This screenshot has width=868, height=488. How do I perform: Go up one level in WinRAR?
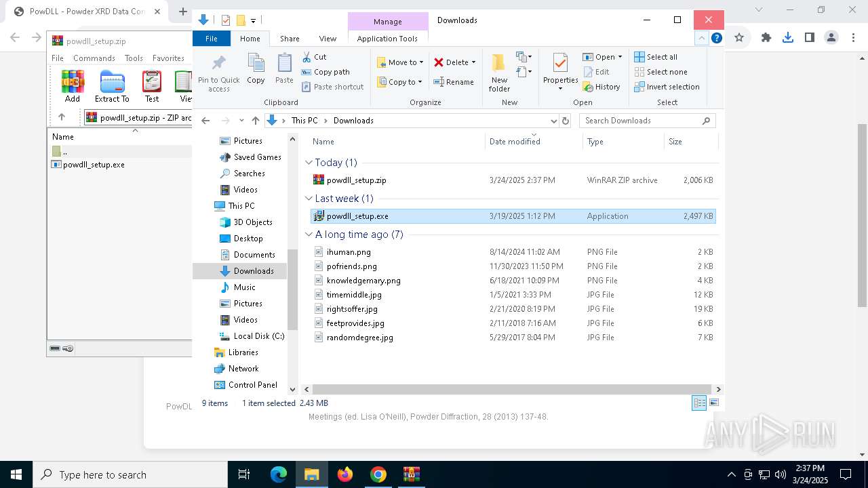(62, 117)
